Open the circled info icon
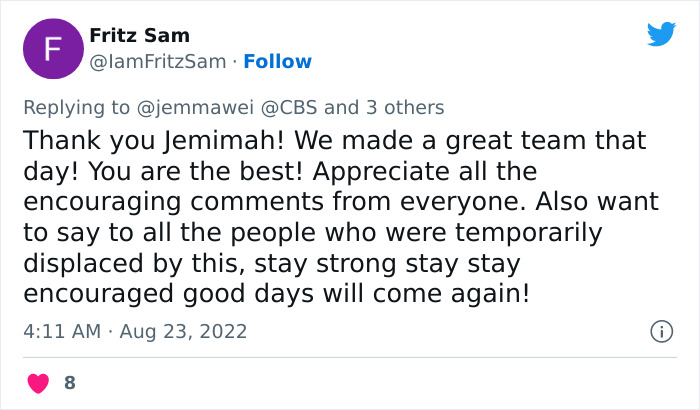 pos(660,331)
